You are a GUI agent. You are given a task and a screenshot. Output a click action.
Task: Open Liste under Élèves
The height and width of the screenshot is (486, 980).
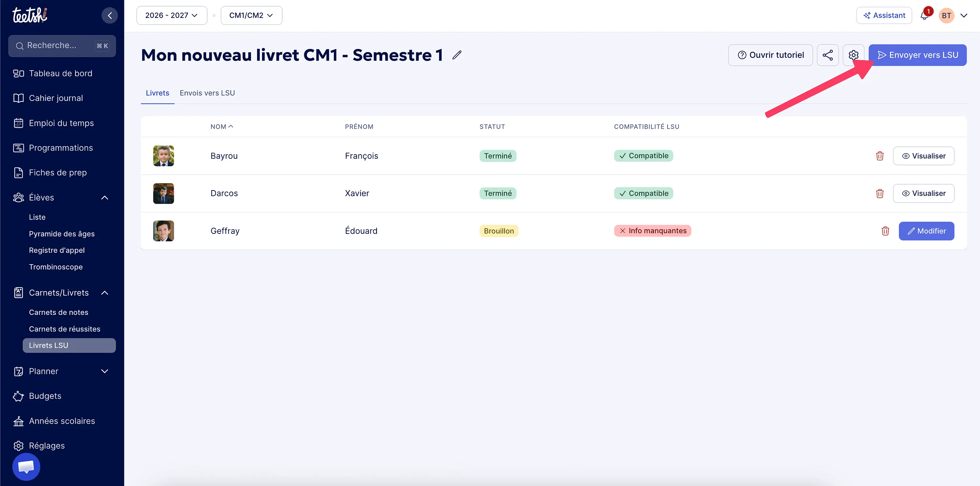37,217
